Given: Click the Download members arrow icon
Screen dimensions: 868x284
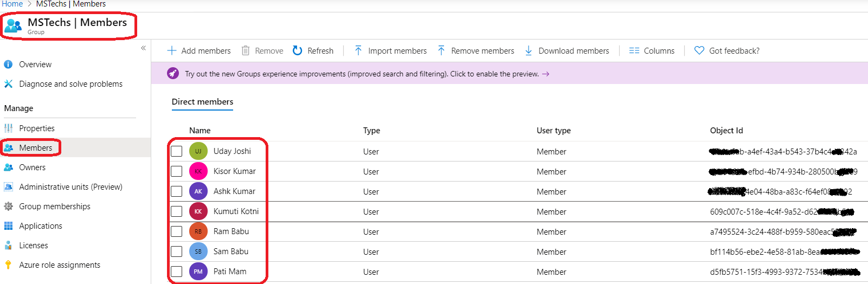Looking at the screenshot, I should 529,50.
